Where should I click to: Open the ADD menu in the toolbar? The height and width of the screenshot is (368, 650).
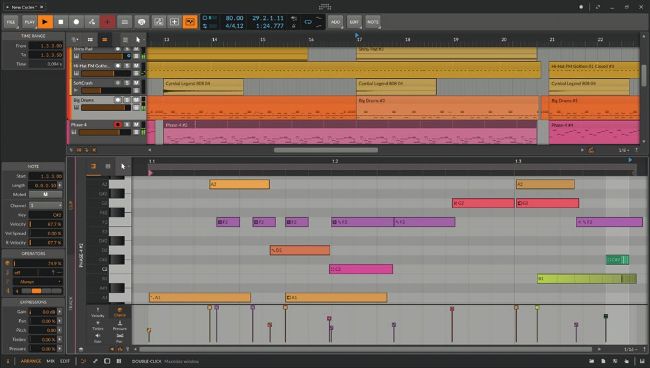coord(335,22)
